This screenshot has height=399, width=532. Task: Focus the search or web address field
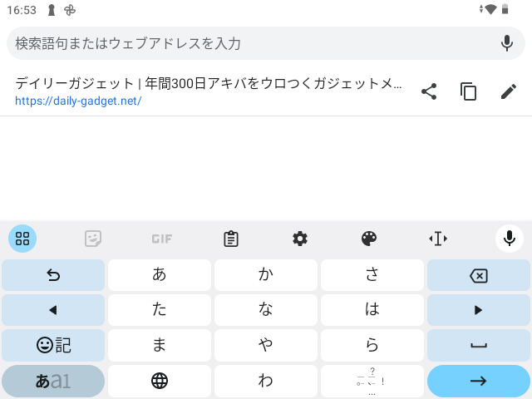tap(249, 43)
